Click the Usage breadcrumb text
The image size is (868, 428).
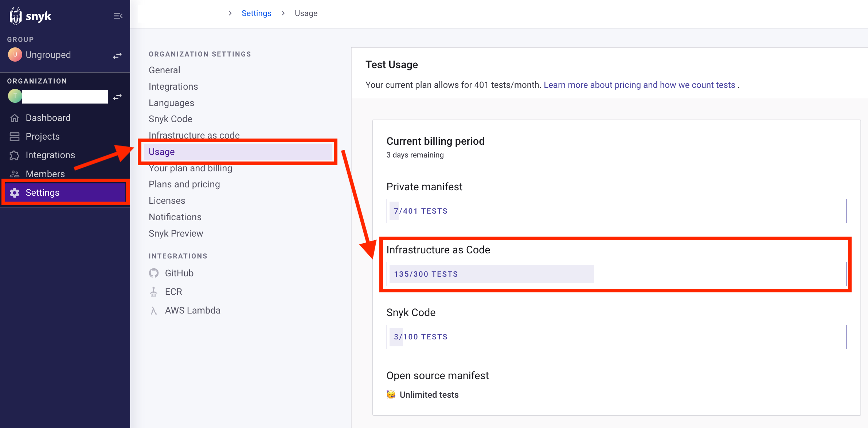[x=306, y=13]
